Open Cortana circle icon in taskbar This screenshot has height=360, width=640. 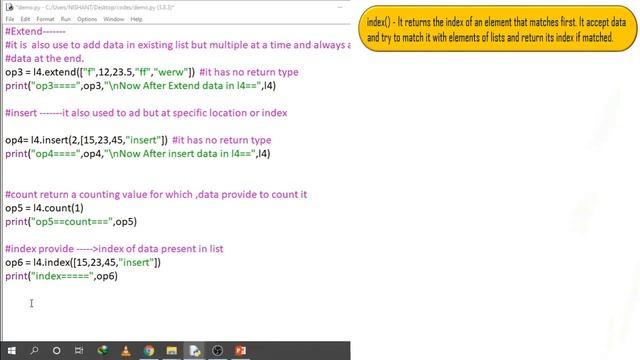56,351
